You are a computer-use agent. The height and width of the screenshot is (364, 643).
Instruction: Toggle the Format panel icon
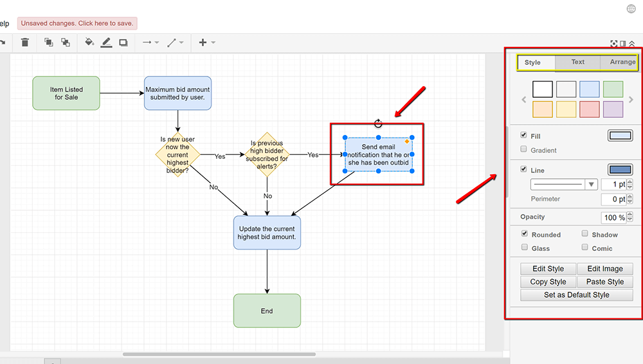pyautogui.click(x=623, y=44)
